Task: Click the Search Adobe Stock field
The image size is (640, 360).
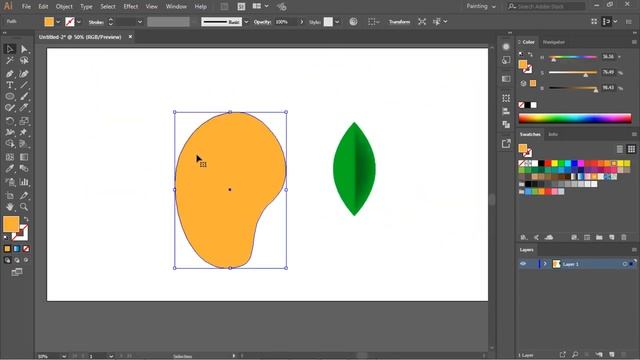Action: [546, 7]
